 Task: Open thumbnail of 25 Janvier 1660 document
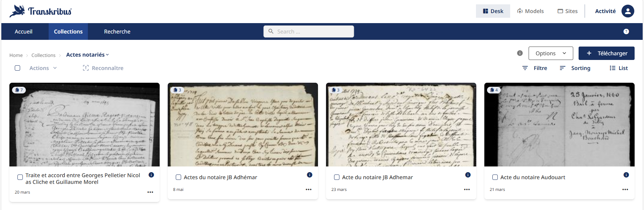[559, 125]
